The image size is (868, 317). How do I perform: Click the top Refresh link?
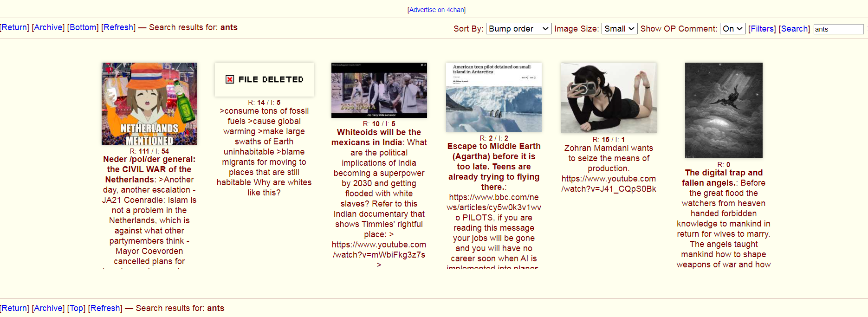(118, 27)
